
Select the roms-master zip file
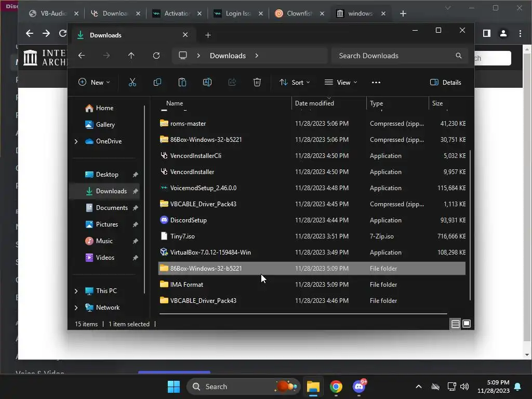point(312,124)
